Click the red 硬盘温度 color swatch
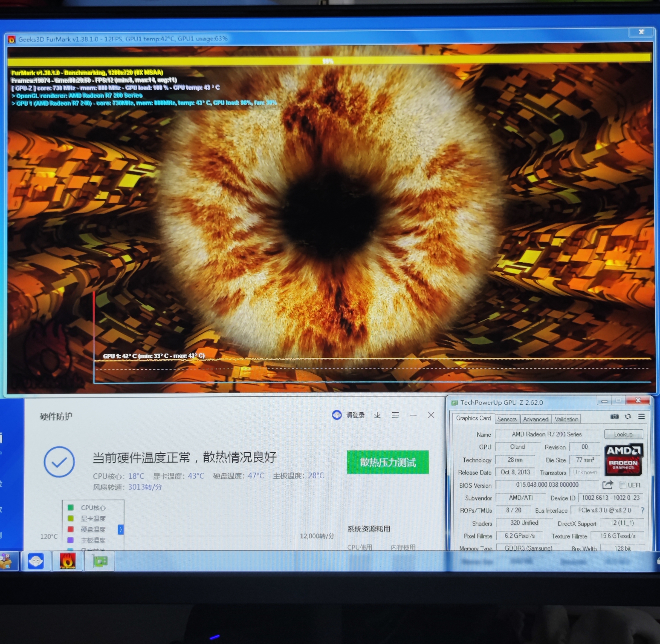 click(71, 529)
